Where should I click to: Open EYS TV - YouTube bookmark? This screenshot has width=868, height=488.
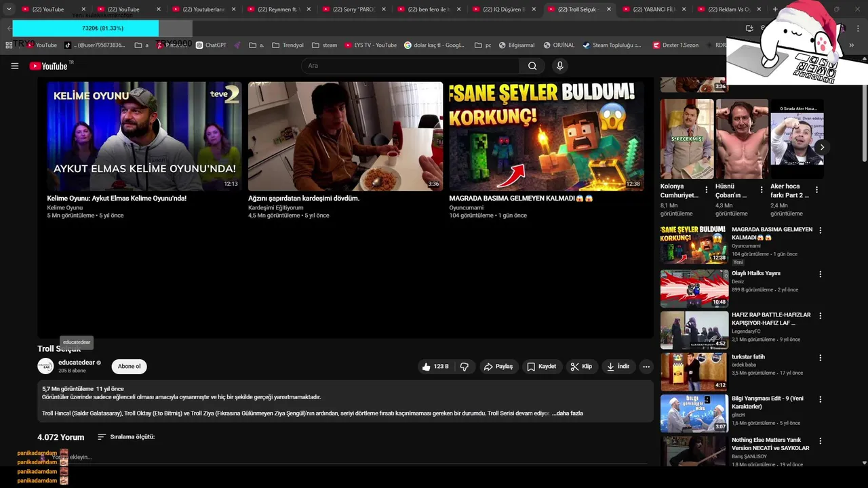tap(370, 45)
